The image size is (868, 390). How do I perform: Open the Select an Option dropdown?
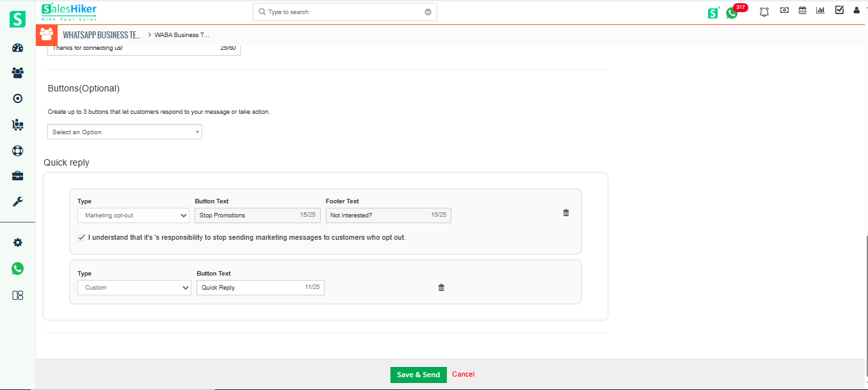pyautogui.click(x=124, y=132)
